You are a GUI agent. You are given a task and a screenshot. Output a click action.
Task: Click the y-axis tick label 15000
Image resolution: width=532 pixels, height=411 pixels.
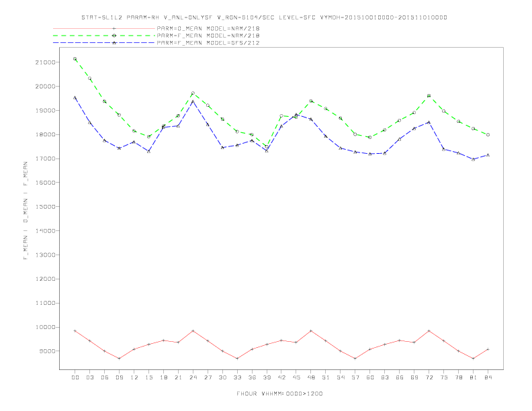point(46,207)
